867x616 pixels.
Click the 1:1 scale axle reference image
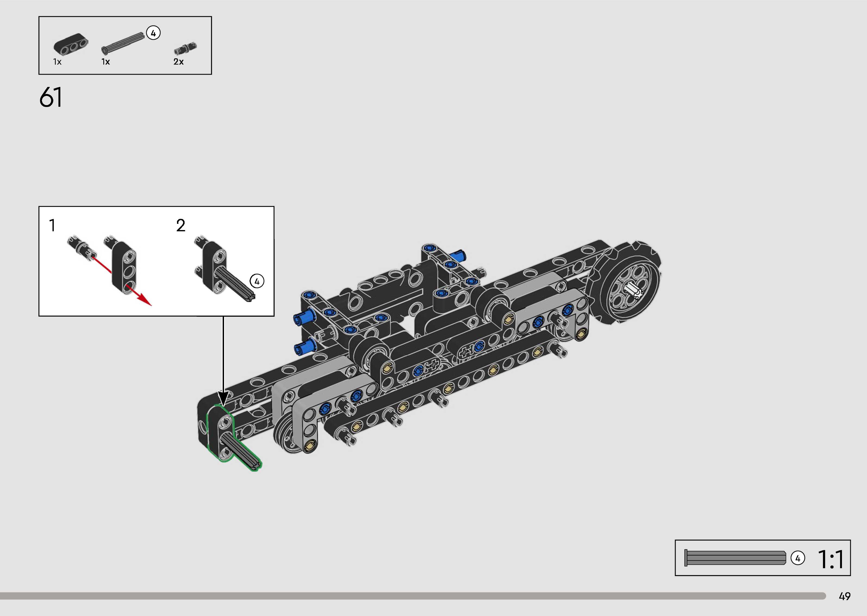[x=735, y=558]
